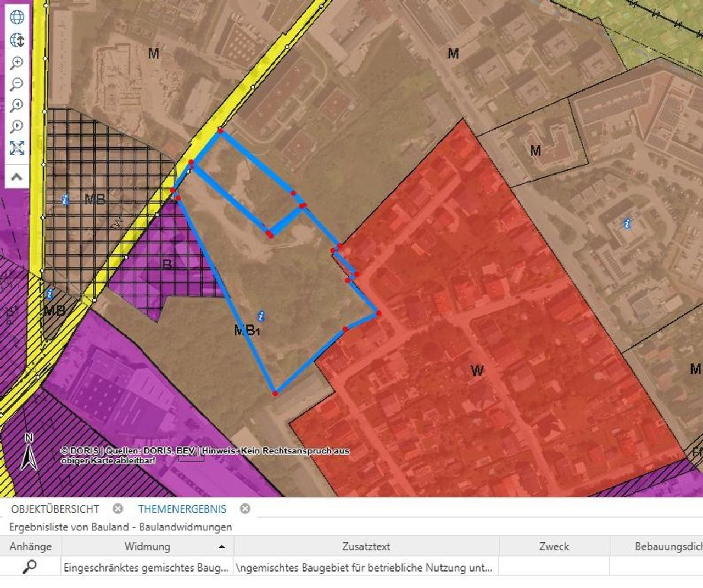
Task: Click the Zusatztext column header
Action: tap(366, 546)
